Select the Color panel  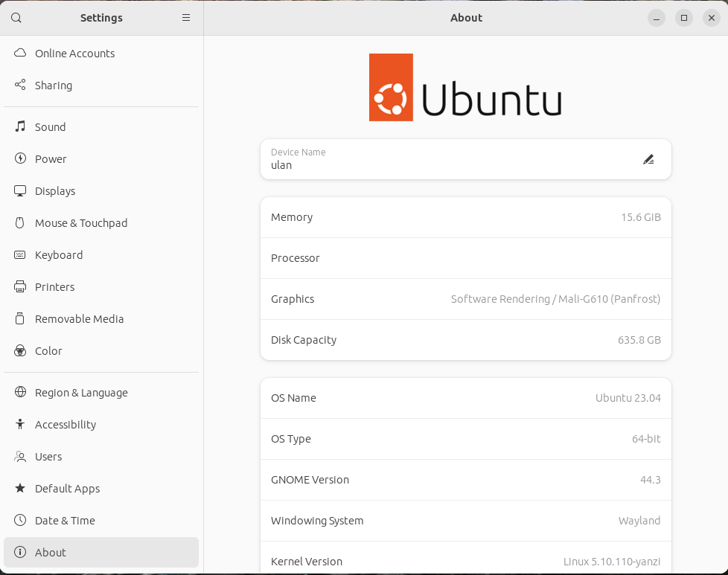(101, 351)
